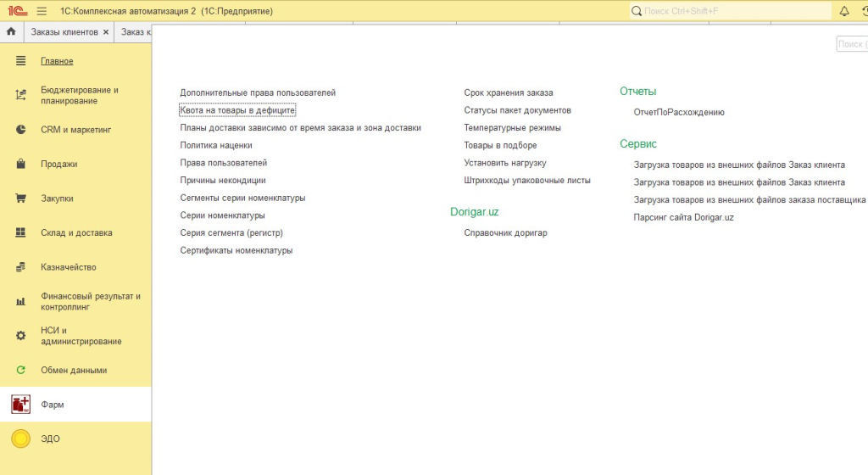The width and height of the screenshot is (868, 475).
Task: Select Склад и доставка in sidebar
Action: (x=76, y=233)
